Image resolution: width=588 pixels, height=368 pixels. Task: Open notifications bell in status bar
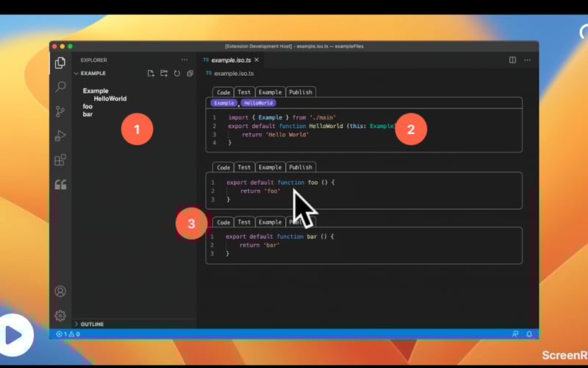pos(529,334)
